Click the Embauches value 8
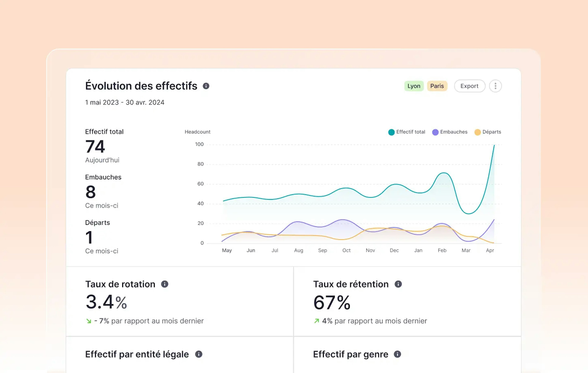The height and width of the screenshot is (373, 588). pos(90,192)
